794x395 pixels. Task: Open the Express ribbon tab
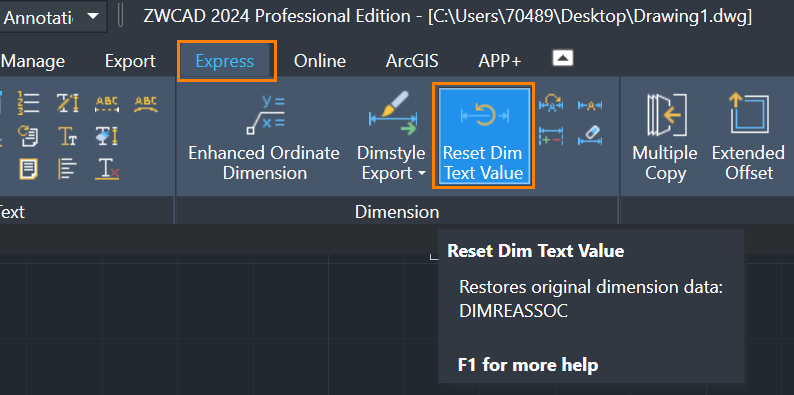225,61
